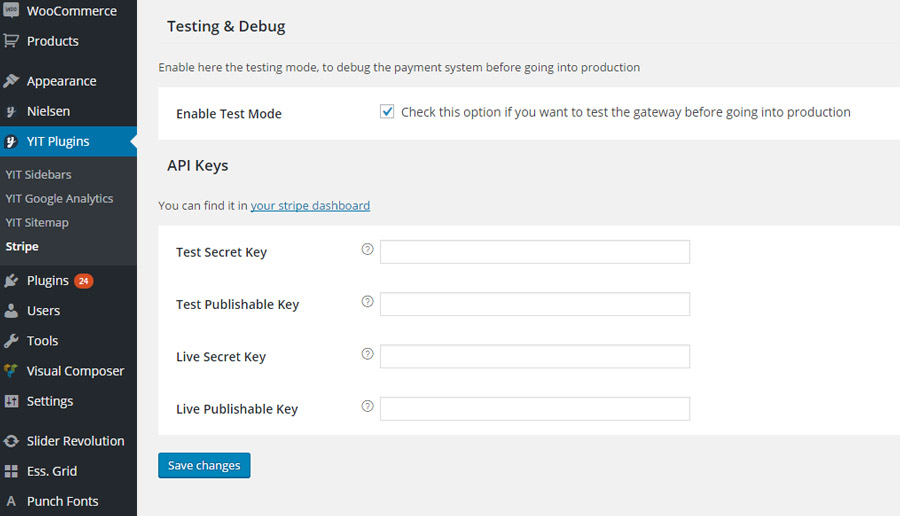The image size is (900, 516).
Task: Click the Test Publishable Key label
Action: (237, 304)
